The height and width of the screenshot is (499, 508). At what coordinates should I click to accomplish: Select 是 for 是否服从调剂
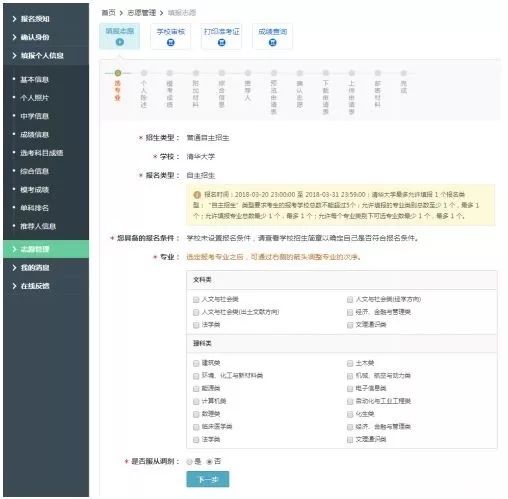(190, 462)
